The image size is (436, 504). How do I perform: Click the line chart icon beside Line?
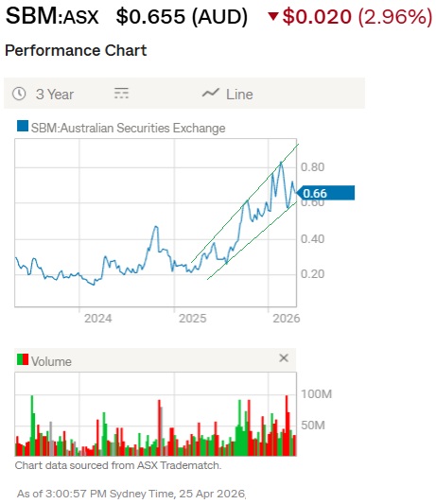[x=211, y=94]
